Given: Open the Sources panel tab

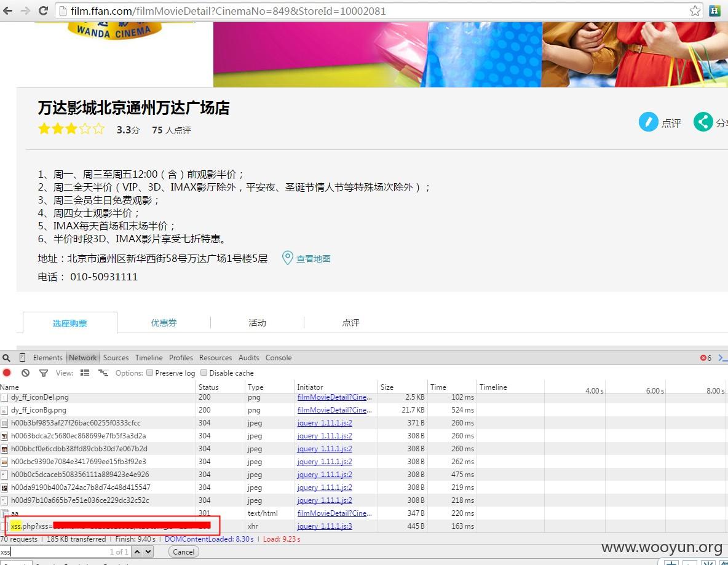Looking at the screenshot, I should pos(116,357).
